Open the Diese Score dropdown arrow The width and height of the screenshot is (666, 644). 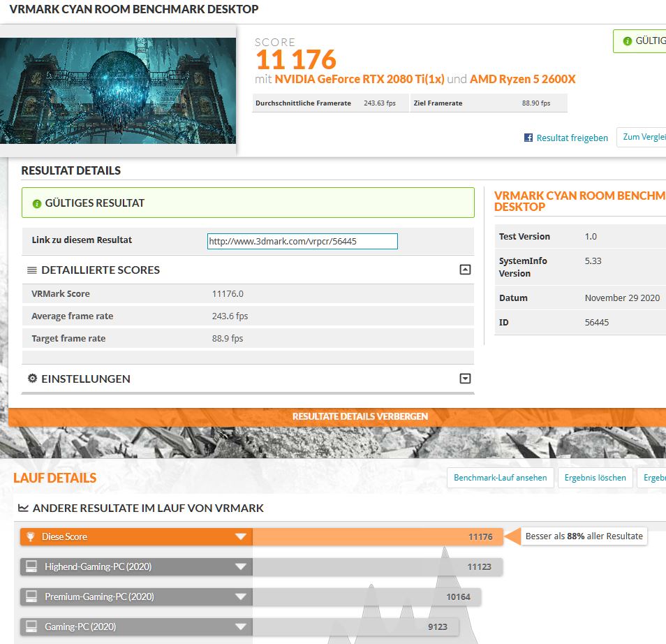coord(241,536)
